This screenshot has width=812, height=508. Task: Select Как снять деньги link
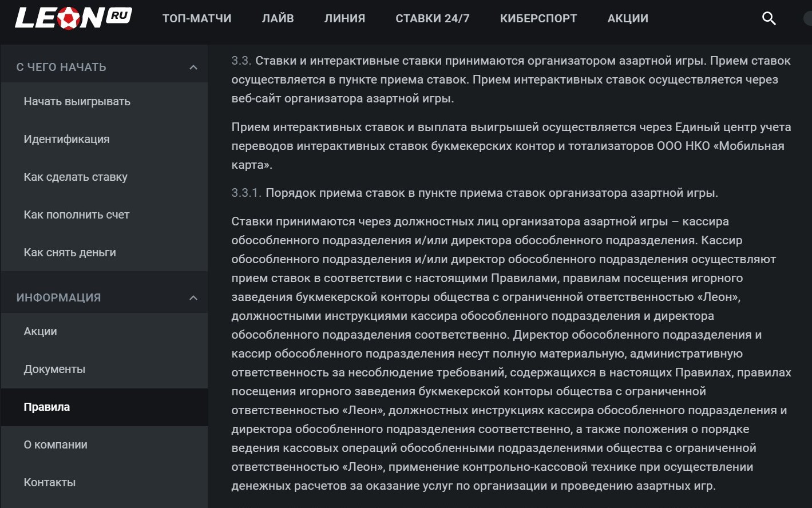click(104, 253)
